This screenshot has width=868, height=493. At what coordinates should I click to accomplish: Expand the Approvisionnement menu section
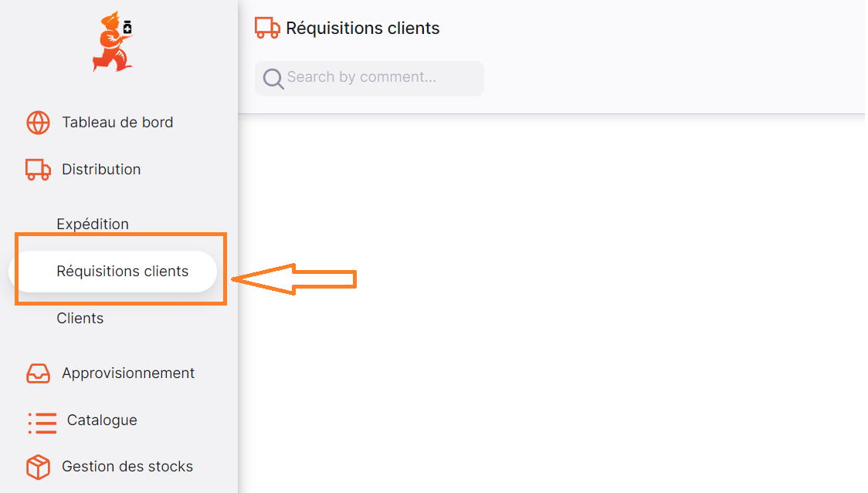coord(128,373)
